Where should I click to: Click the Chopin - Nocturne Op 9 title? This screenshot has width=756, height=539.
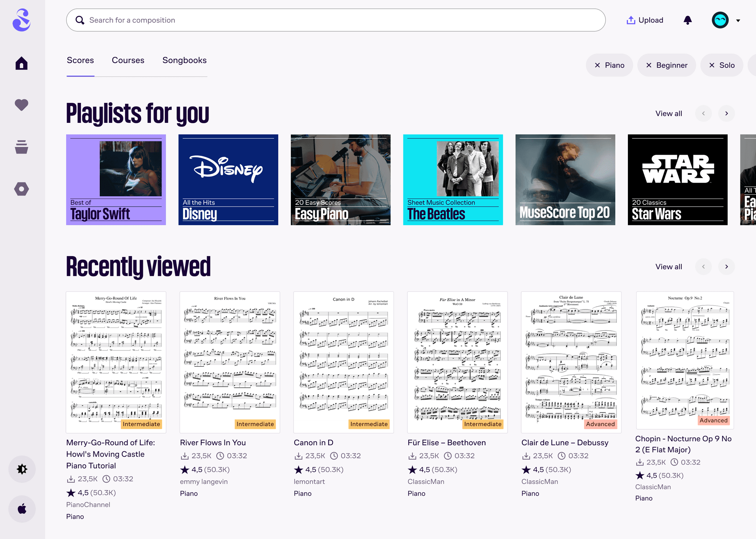pyautogui.click(x=683, y=444)
